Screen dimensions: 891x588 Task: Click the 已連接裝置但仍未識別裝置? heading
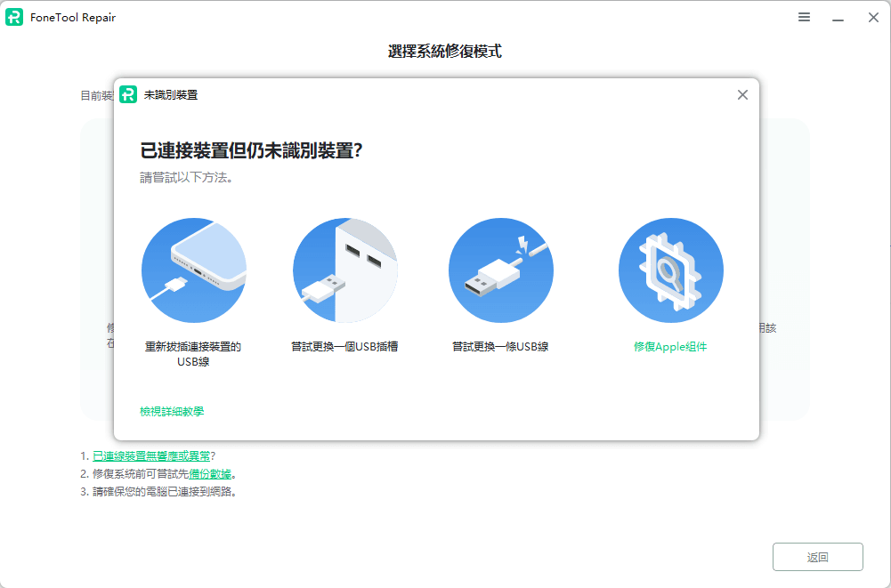251,150
